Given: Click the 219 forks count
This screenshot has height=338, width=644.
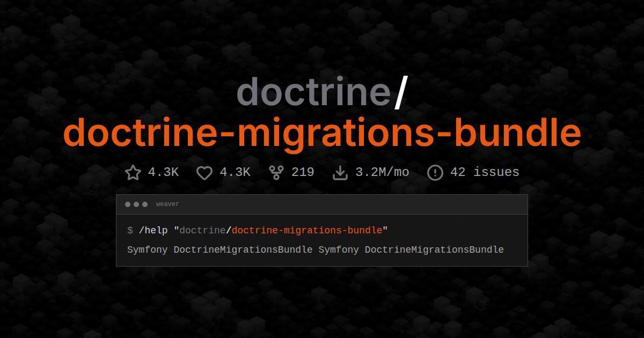Looking at the screenshot, I should 303,172.
